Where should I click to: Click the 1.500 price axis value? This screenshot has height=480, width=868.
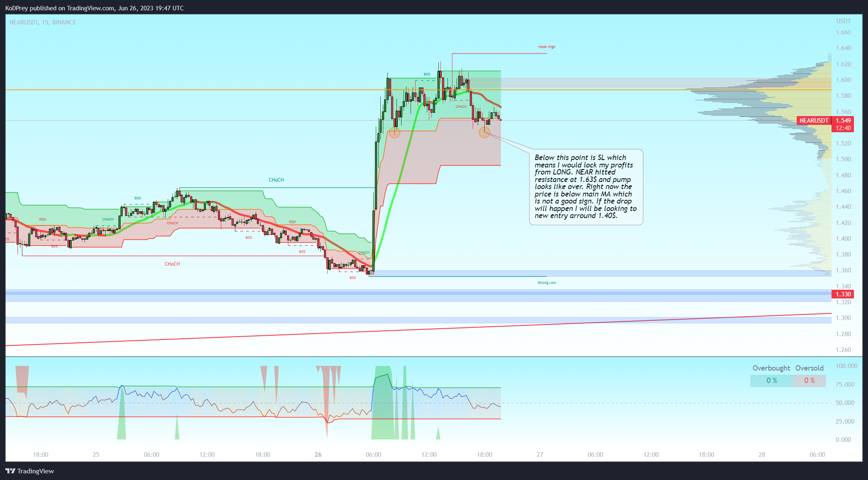[x=843, y=159]
